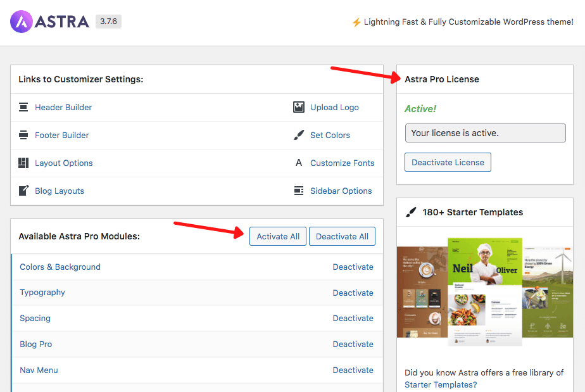Click the Links to Customizer Settings heading
The image size is (585, 392).
click(81, 79)
